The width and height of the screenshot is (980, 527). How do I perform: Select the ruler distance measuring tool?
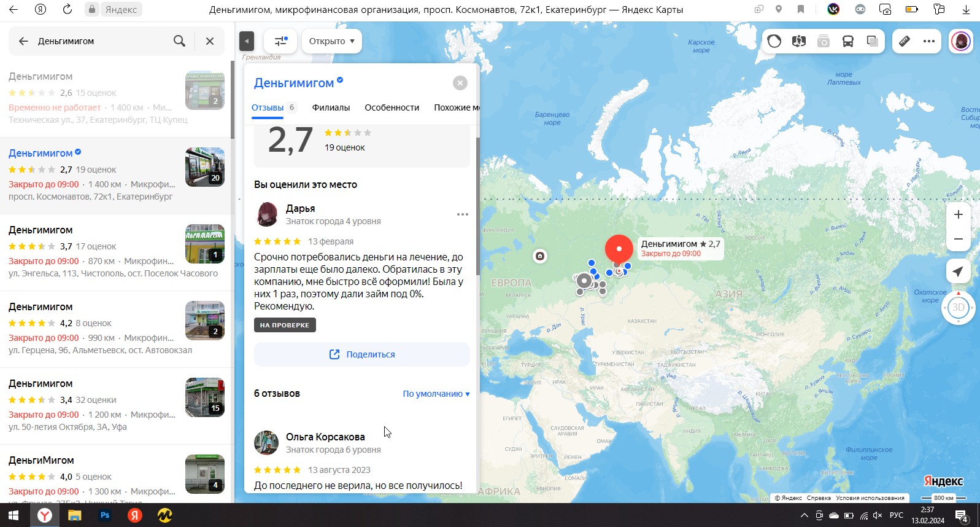[905, 41]
